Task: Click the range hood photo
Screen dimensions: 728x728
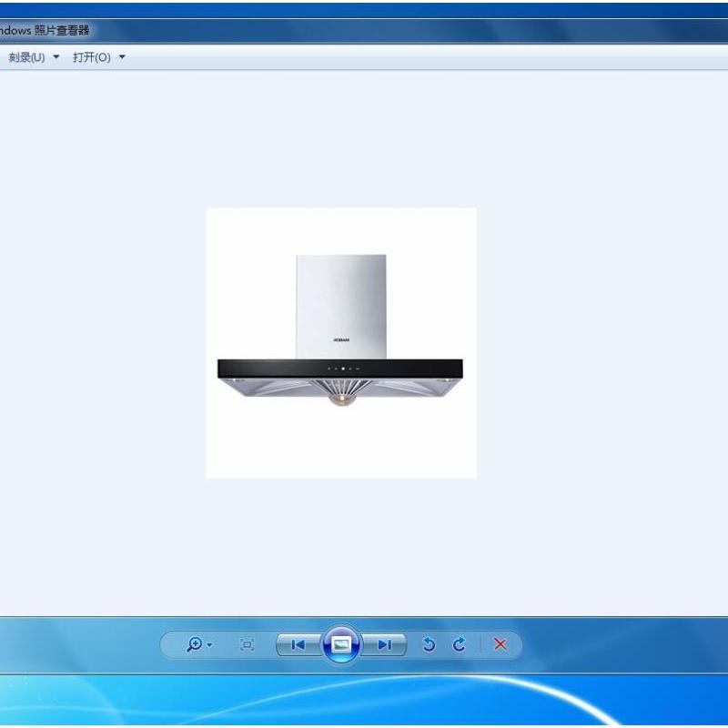Action: (x=341, y=343)
